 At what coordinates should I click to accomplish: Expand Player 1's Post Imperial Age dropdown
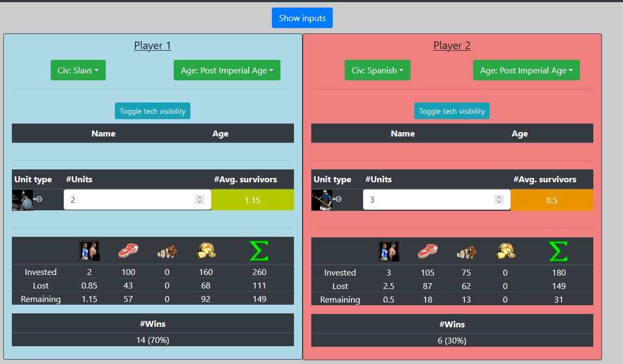pyautogui.click(x=227, y=70)
